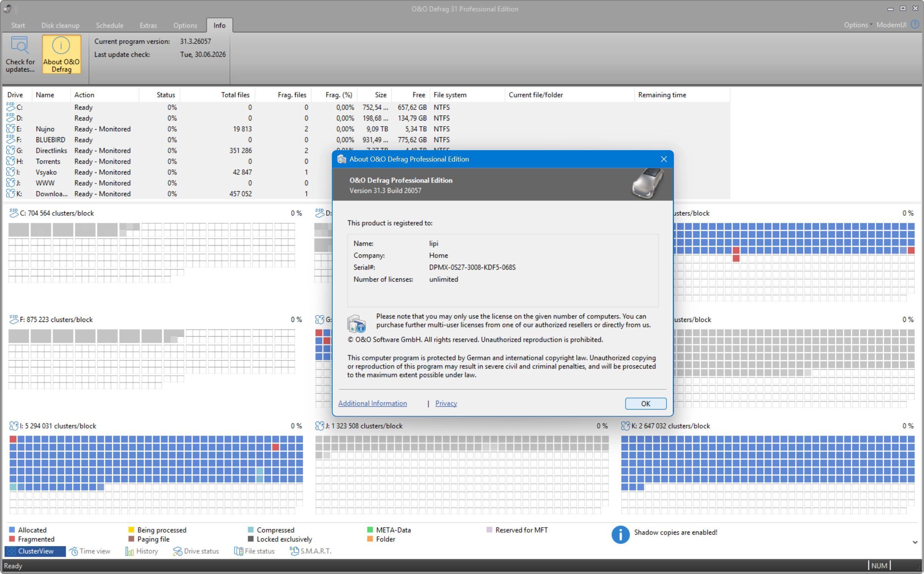Viewport: 924px width, 574px height.
Task: Open the Options ribbon tab
Action: [x=185, y=25]
